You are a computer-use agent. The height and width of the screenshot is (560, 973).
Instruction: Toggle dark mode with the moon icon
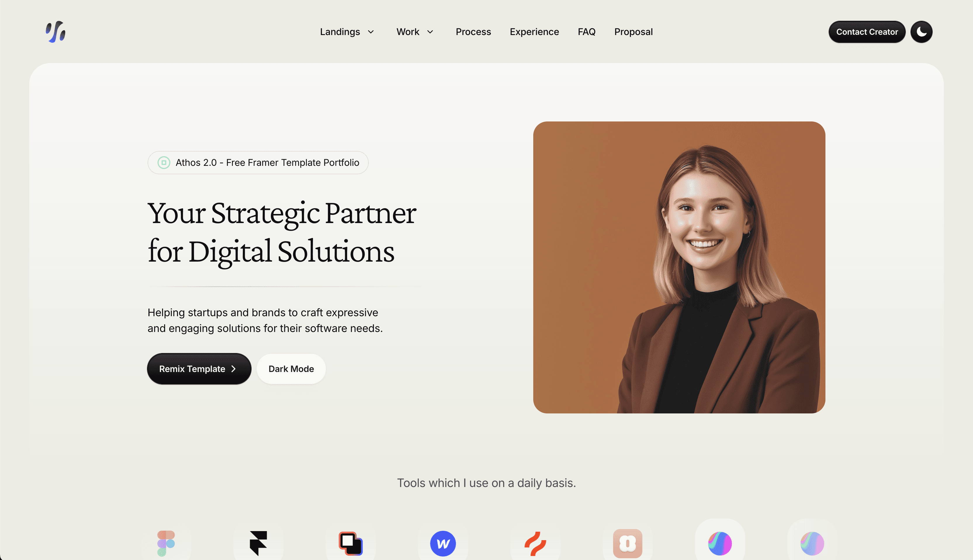point(921,32)
